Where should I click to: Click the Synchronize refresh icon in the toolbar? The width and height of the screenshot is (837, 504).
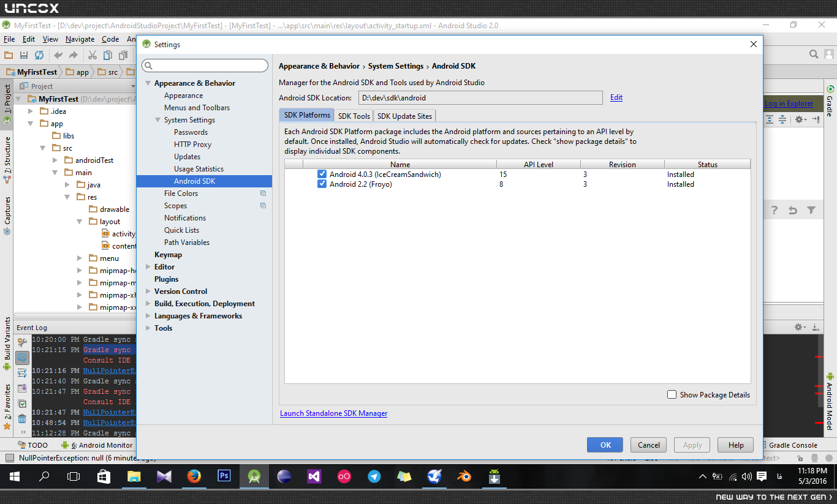click(x=39, y=55)
